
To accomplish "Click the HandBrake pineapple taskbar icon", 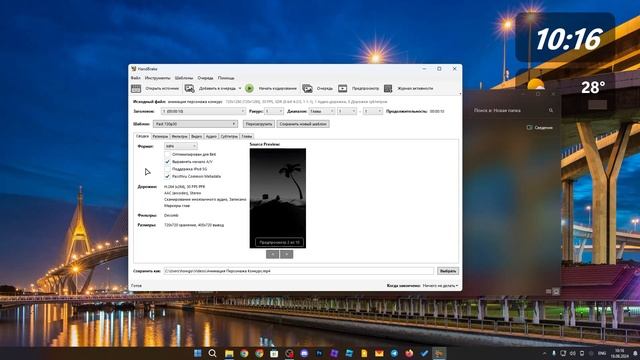I will [x=439, y=353].
